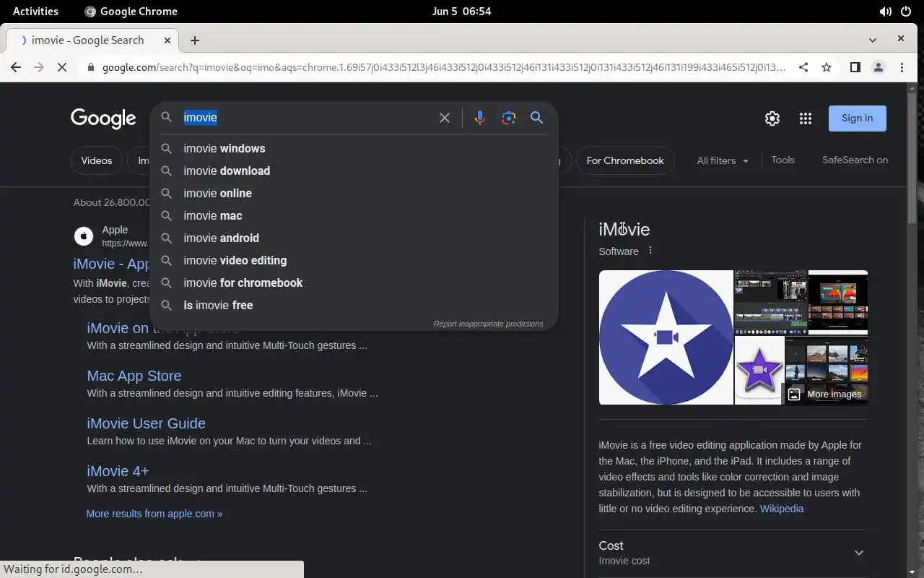The height and width of the screenshot is (578, 924).
Task: Click the site lock icon
Action: 90,67
